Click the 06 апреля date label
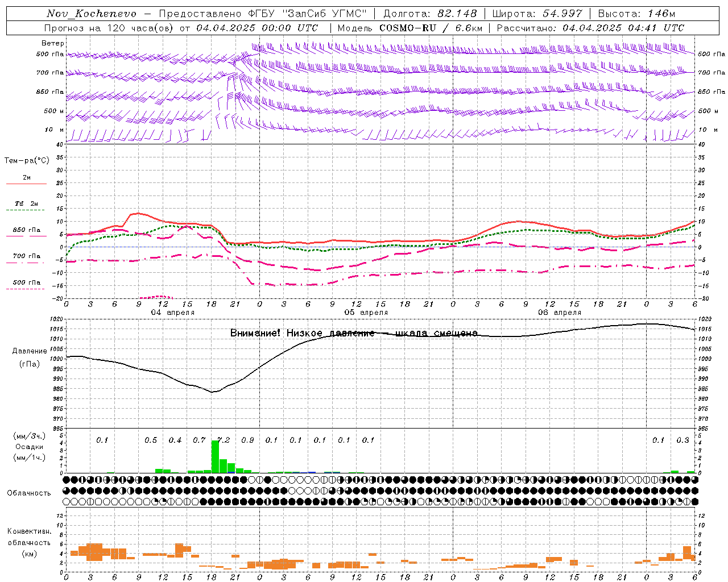The height and width of the screenshot is (582, 728). click(x=560, y=313)
